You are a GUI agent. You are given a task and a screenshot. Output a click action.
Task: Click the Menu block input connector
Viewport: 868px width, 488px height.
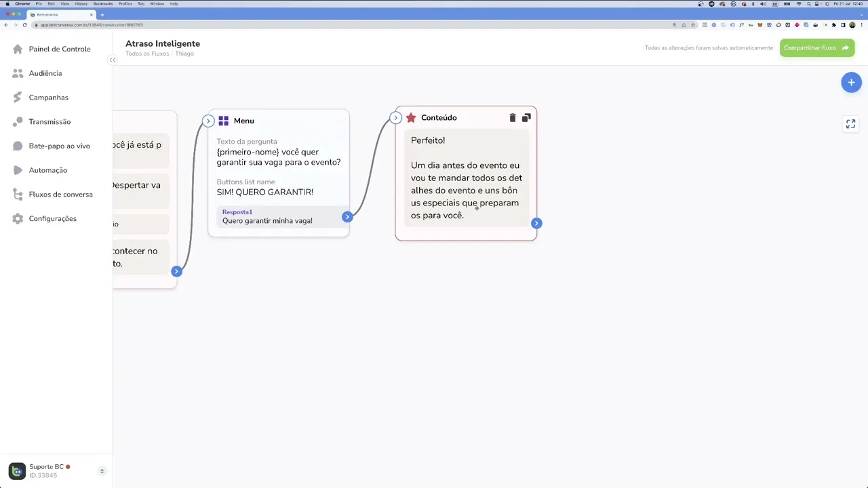point(208,121)
